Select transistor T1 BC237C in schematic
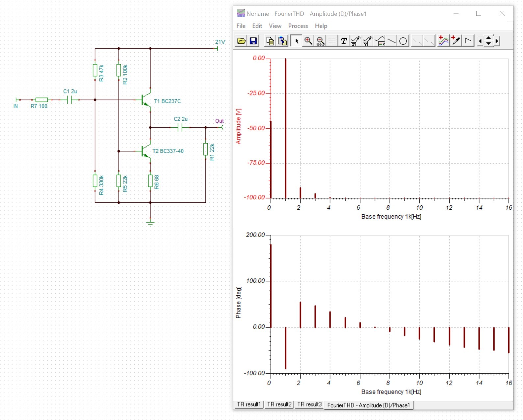This screenshot has width=523, height=420. pyautogui.click(x=146, y=100)
